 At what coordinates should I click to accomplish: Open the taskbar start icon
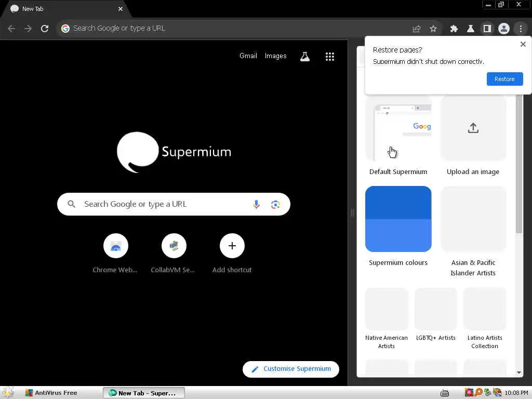[x=8, y=393]
